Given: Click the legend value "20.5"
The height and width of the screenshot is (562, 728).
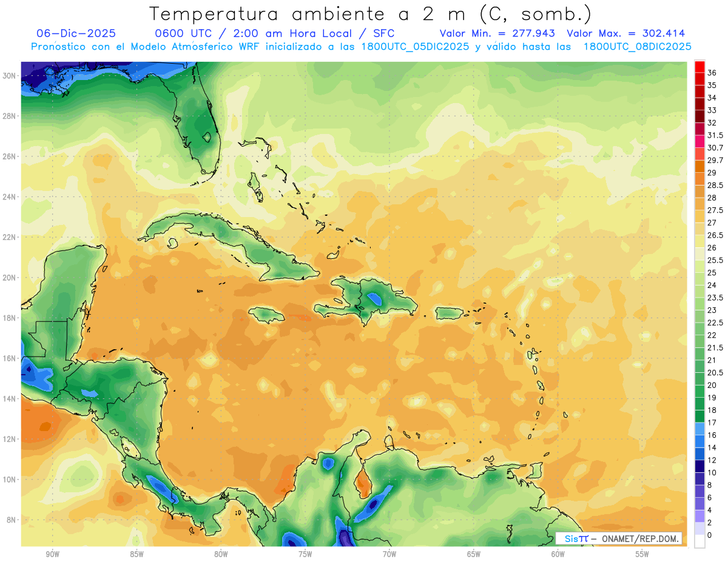Looking at the screenshot, I should click(715, 373).
